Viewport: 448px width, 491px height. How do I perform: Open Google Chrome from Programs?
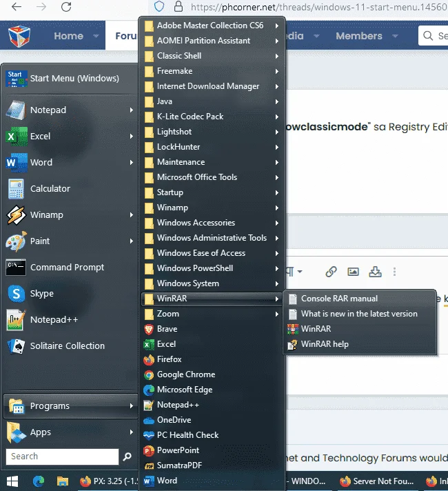[x=212, y=374]
